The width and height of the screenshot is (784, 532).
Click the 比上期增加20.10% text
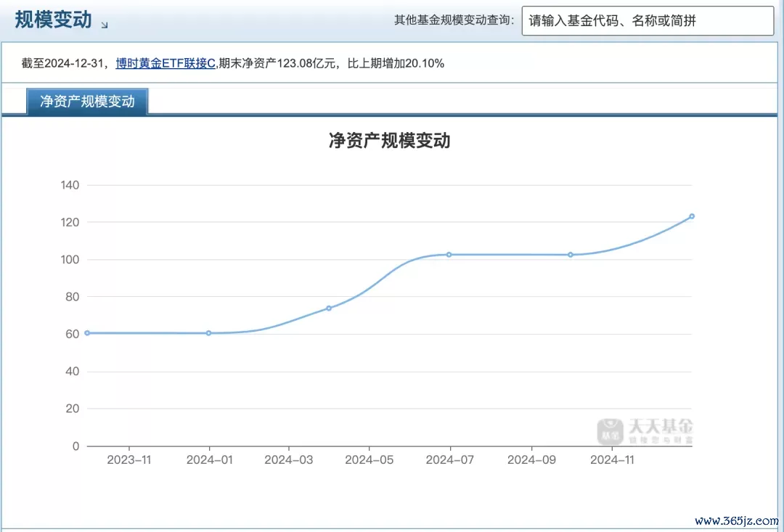396,63
